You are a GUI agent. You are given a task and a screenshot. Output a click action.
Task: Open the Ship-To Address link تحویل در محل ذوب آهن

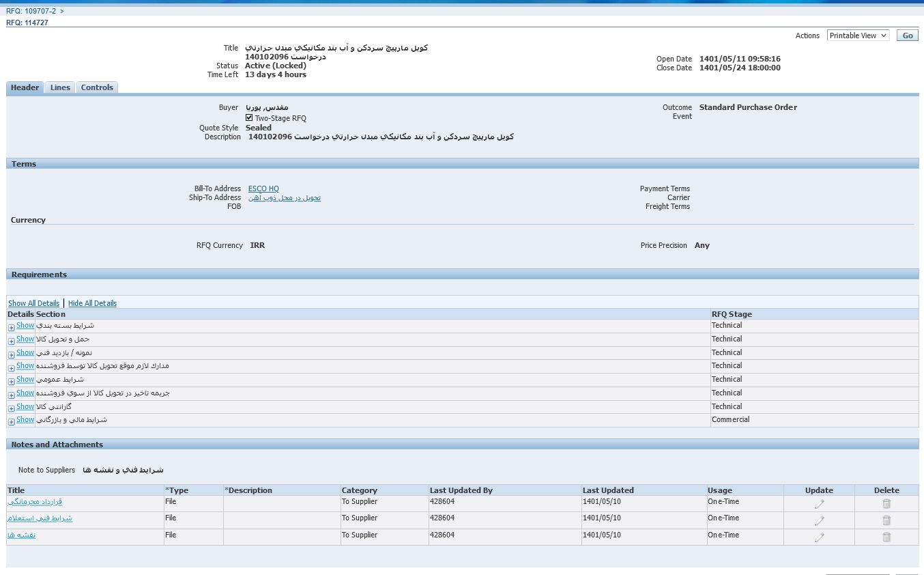[285, 197]
